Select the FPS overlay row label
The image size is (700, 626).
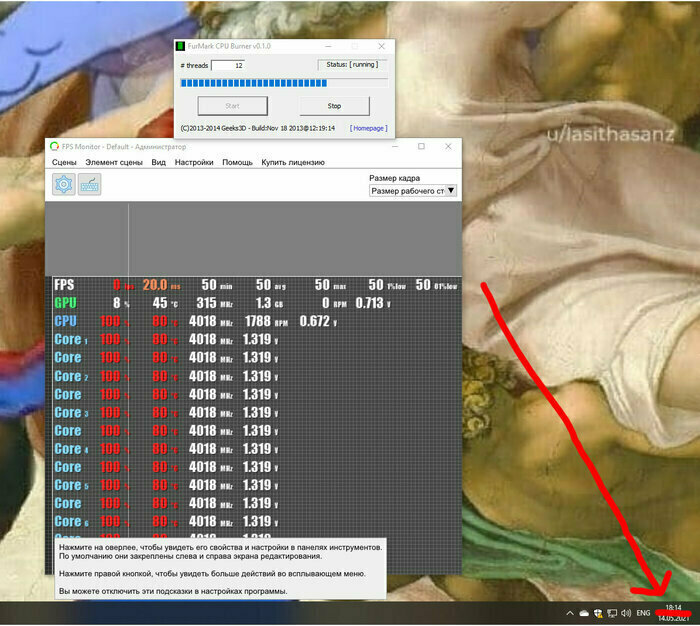[x=64, y=285]
